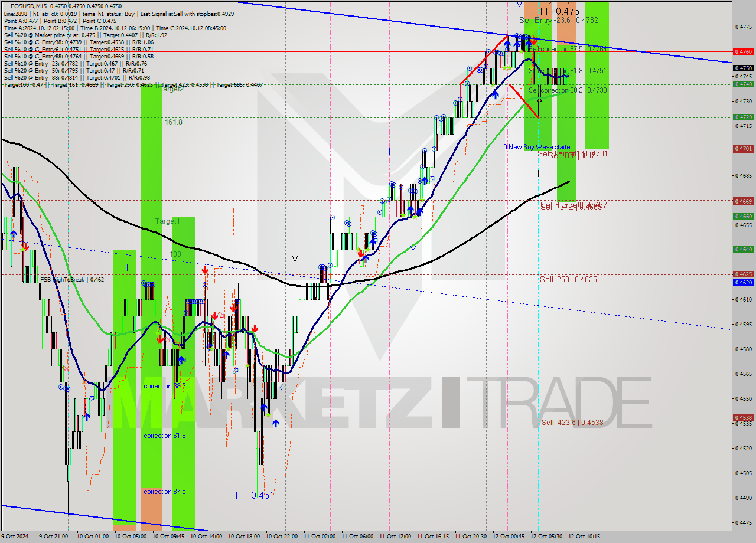The height and width of the screenshot is (543, 756).
Task: Click the 0.4685 price axis label
Action: (743, 176)
